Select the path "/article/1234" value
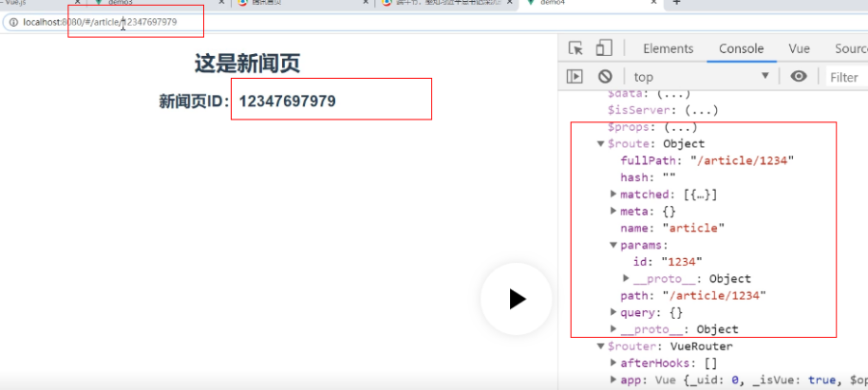Viewport: 868px width, 390px height. tap(714, 295)
